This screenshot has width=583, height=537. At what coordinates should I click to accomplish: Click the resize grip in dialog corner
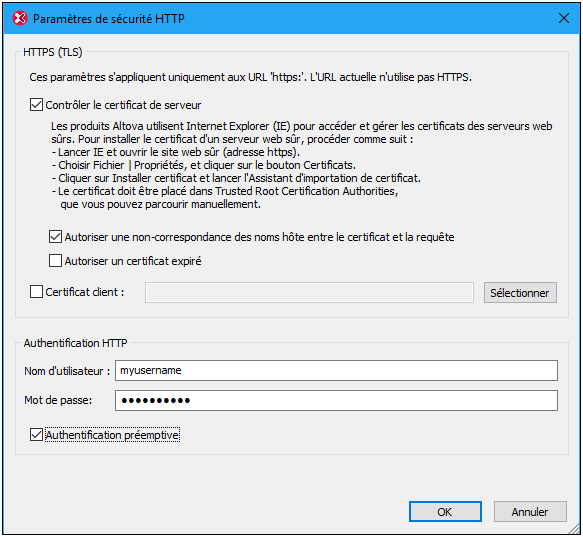click(574, 528)
